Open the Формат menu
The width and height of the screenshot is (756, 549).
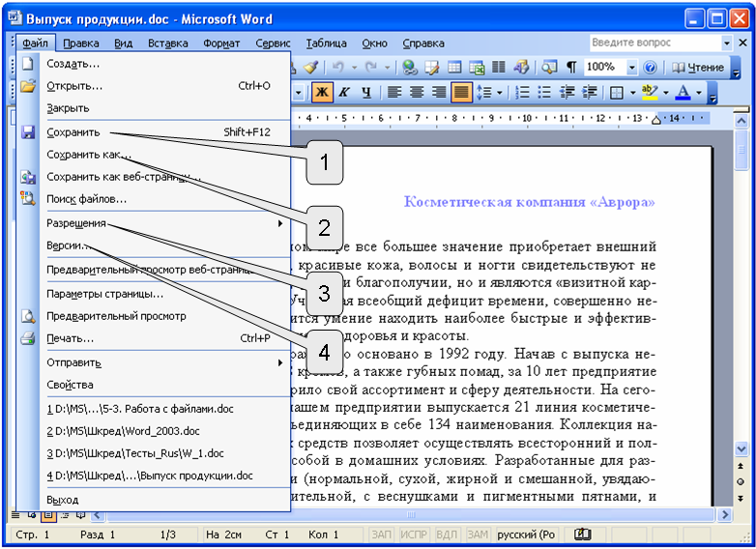point(221,43)
